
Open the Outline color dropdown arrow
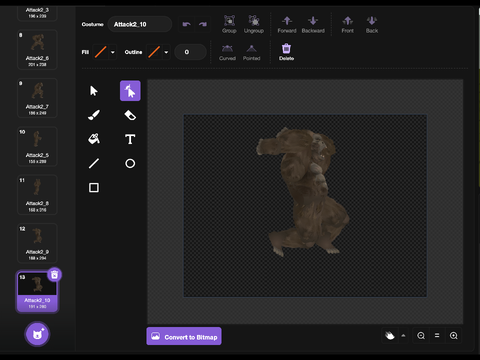tap(166, 52)
